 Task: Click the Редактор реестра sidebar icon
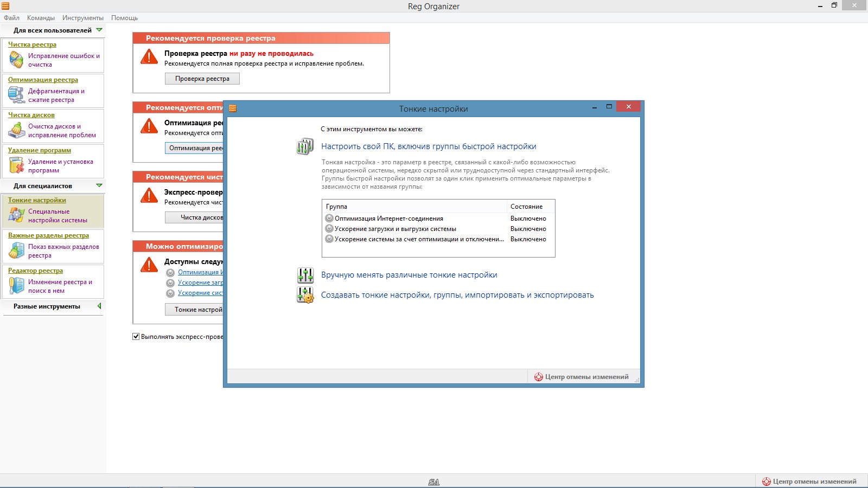coord(16,286)
